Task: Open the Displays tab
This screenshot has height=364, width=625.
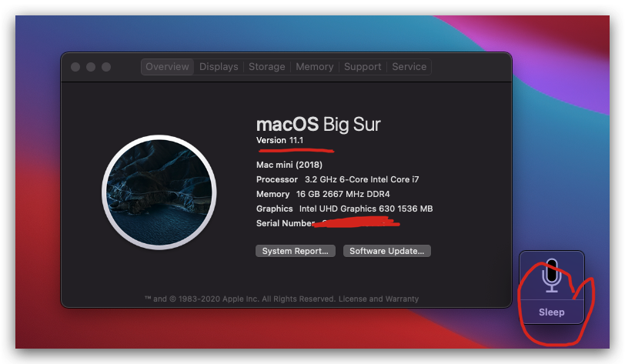Action: pos(219,67)
